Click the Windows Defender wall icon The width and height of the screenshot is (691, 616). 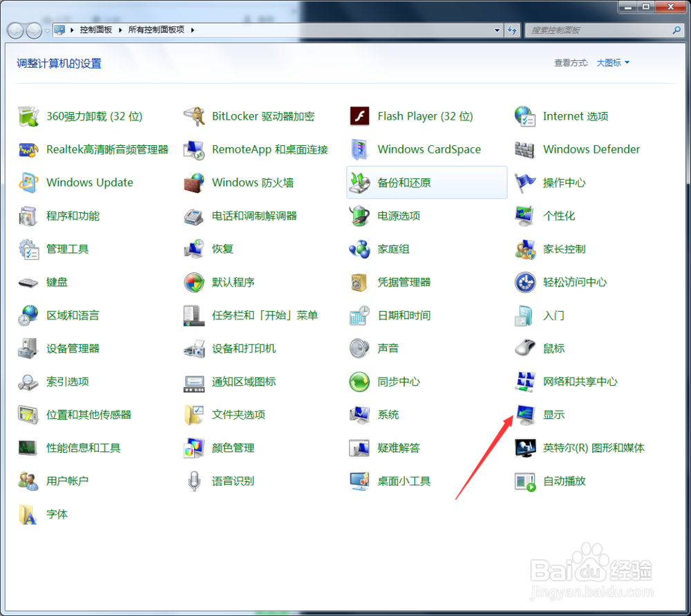coord(525,149)
